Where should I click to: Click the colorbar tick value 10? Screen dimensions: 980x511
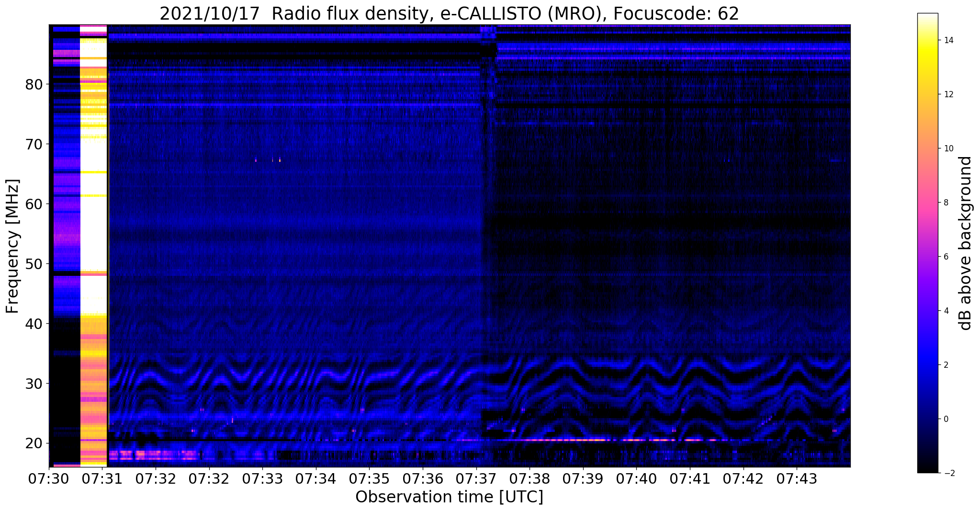pos(948,148)
